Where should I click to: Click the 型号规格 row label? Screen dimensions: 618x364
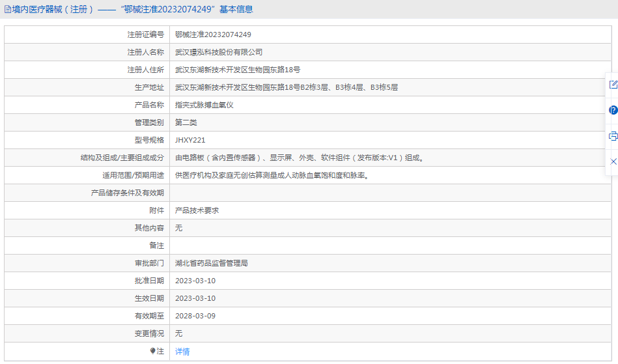click(149, 140)
